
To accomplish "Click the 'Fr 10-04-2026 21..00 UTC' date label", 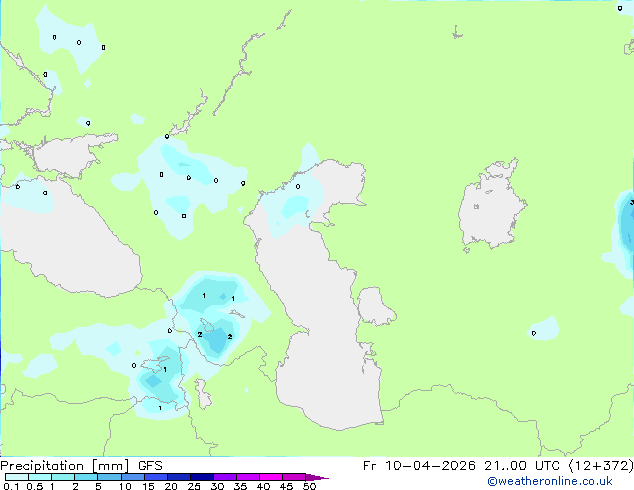I will pyautogui.click(x=463, y=466).
